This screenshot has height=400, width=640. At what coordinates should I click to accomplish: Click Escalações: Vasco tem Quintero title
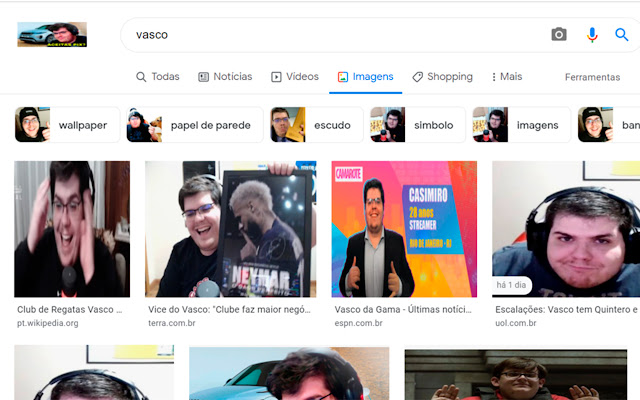point(567,309)
